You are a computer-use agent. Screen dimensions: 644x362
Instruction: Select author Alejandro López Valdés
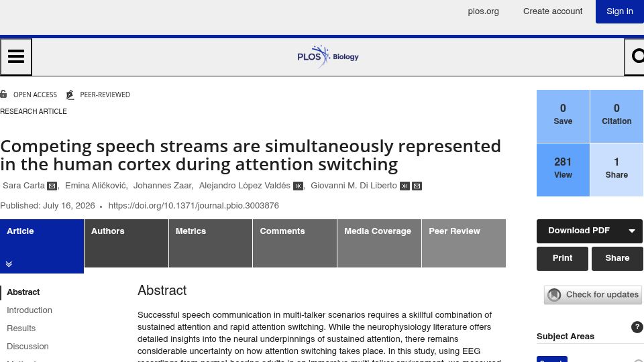tap(245, 186)
